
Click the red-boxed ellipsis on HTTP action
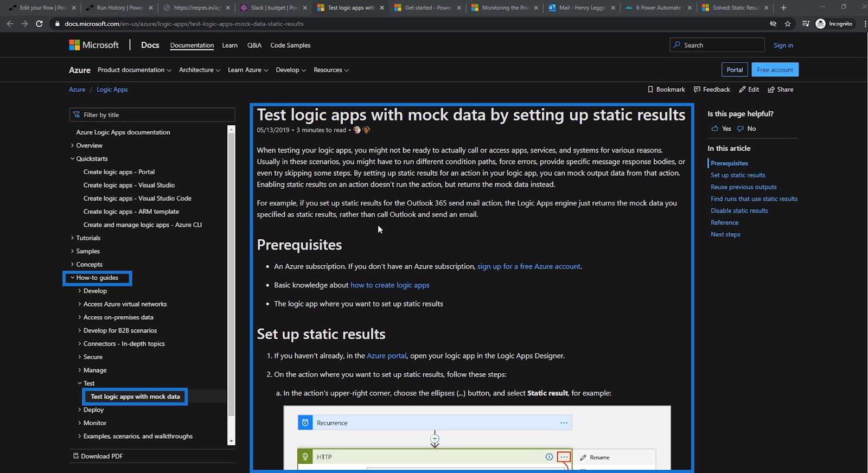564,457
